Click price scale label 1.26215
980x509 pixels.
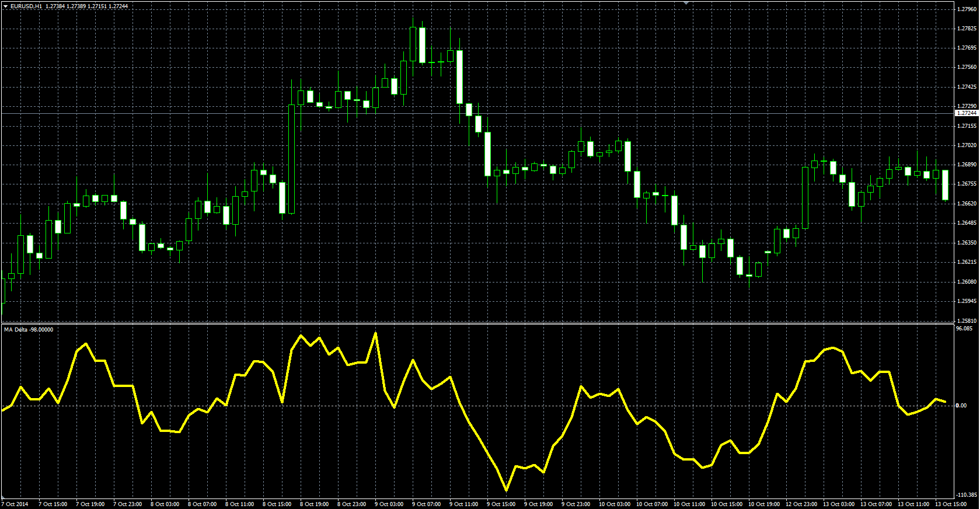[x=967, y=262]
